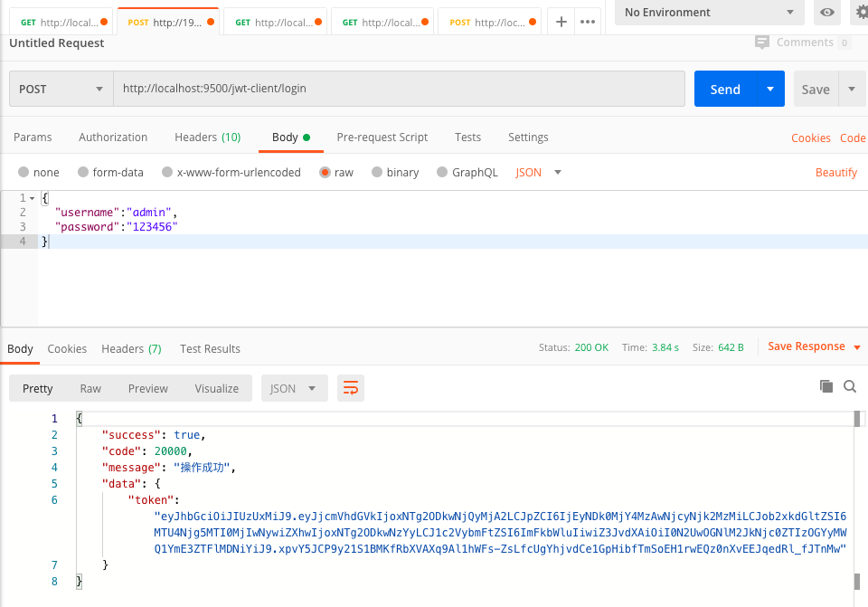Open the Send button dropdown arrow
Viewport: 868px width, 607px height.
[x=770, y=89]
